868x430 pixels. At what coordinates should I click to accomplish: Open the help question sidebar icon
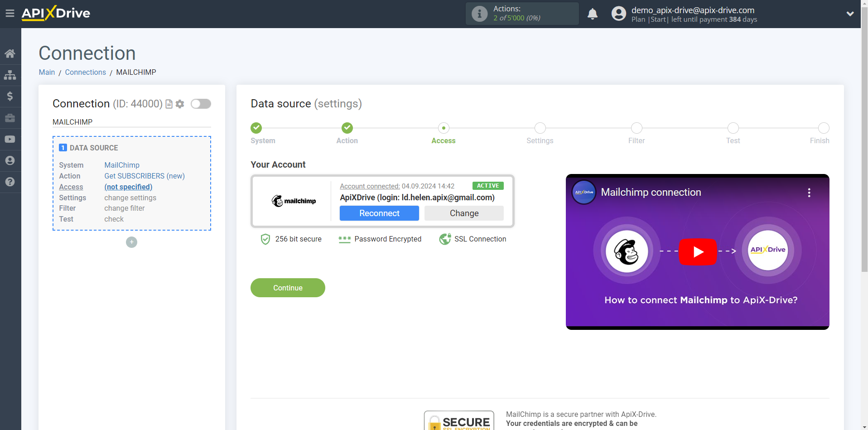coord(10,182)
